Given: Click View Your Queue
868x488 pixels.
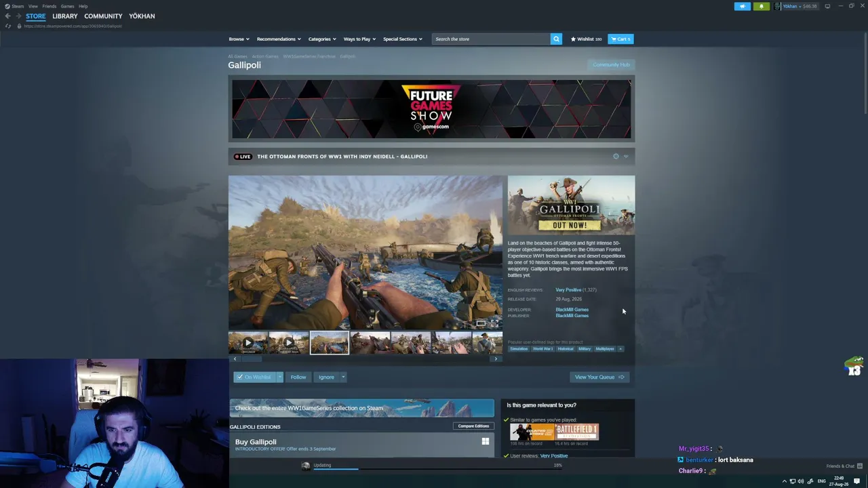Looking at the screenshot, I should [599, 378].
